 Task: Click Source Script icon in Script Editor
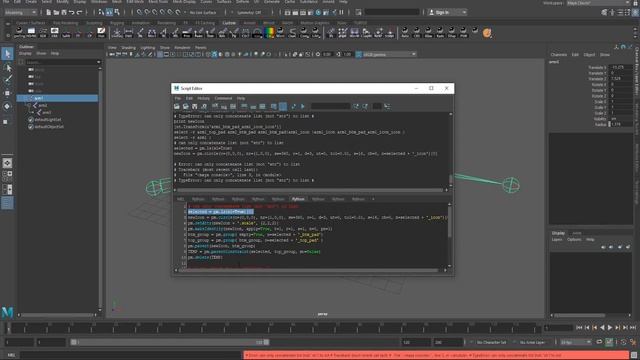pyautogui.click(x=185, y=107)
